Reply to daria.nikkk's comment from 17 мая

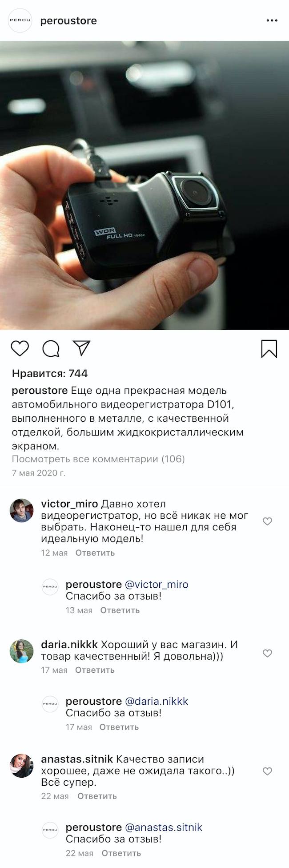(95, 670)
